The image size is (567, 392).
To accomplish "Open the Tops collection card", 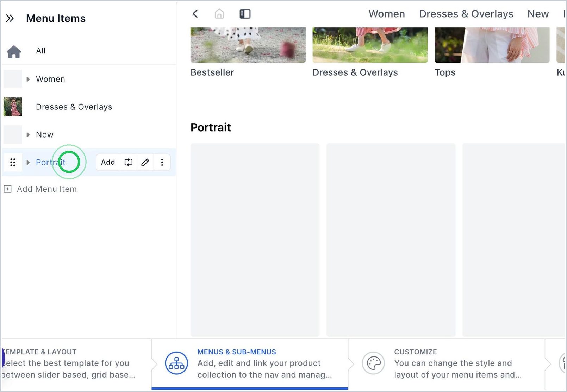I will point(492,52).
